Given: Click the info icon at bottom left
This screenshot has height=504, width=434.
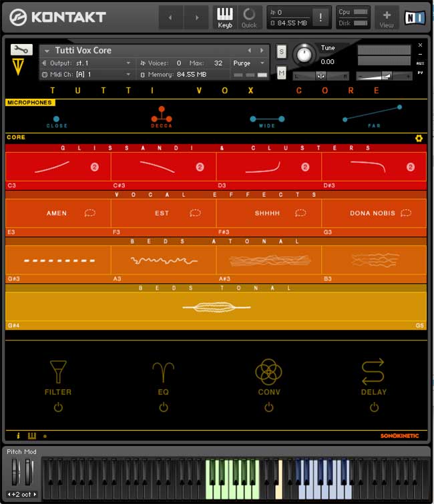Looking at the screenshot, I should (x=18, y=436).
